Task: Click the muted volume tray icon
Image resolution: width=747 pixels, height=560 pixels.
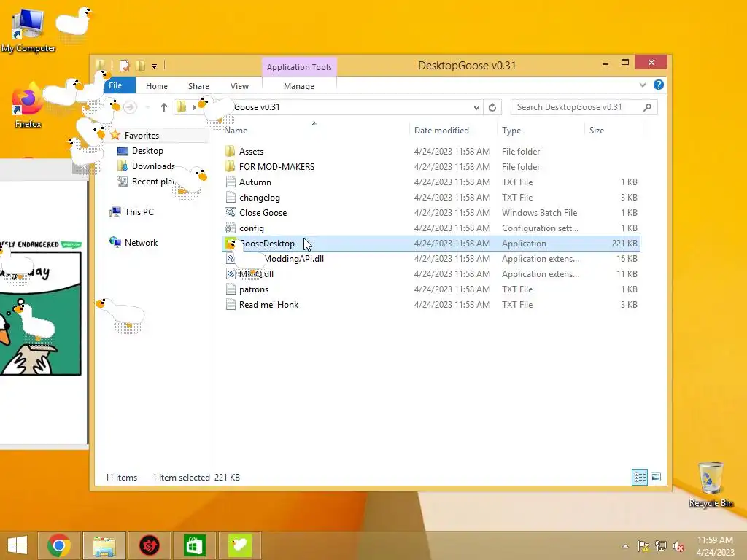Action: 678,546
